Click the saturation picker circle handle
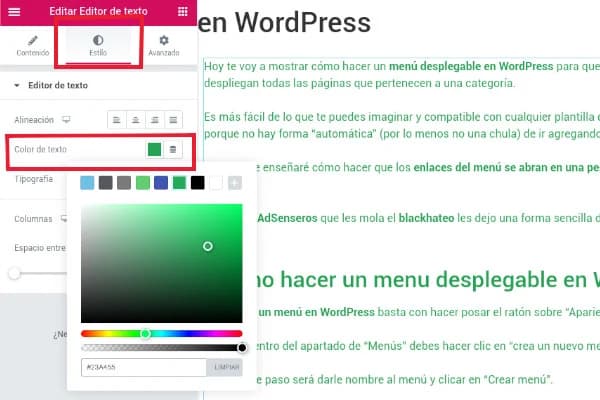Image resolution: width=600 pixels, height=400 pixels. [208, 246]
